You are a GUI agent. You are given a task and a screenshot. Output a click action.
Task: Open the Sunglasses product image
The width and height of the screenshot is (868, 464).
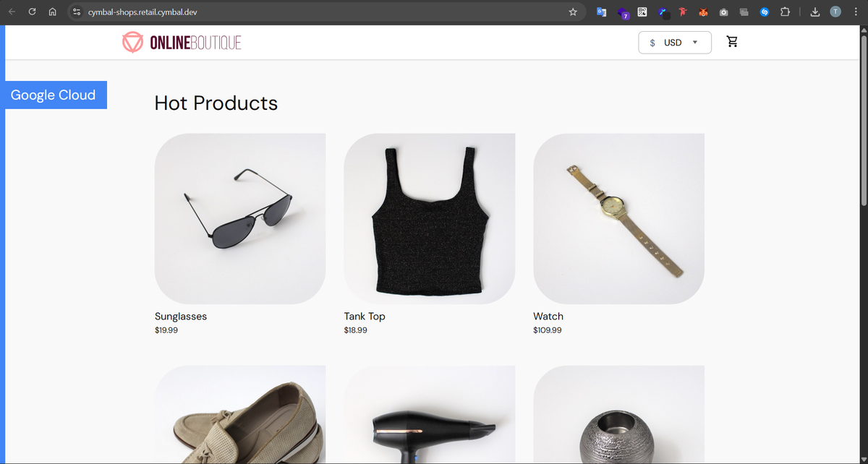[x=240, y=218]
